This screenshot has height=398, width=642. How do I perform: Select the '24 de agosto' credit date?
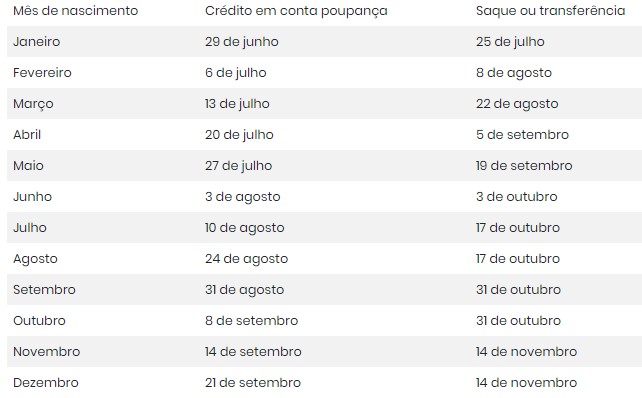pos(246,259)
